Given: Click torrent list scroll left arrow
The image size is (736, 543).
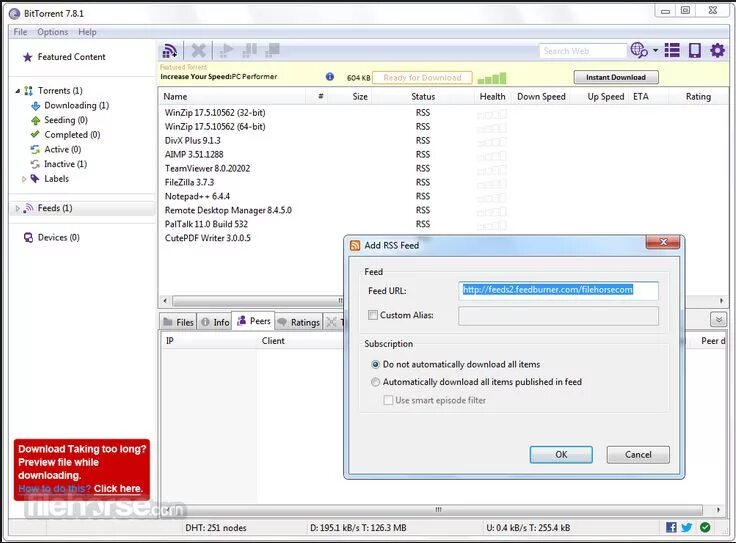Looking at the screenshot, I should pyautogui.click(x=165, y=300).
